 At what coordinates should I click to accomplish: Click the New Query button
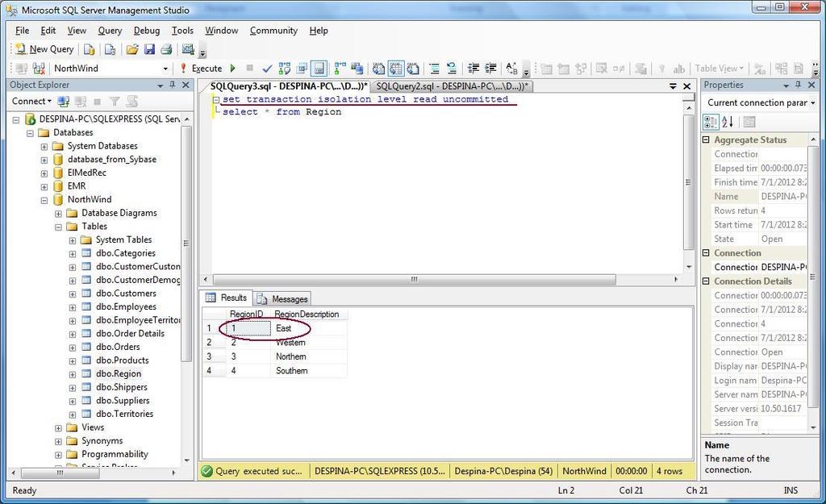(x=45, y=49)
